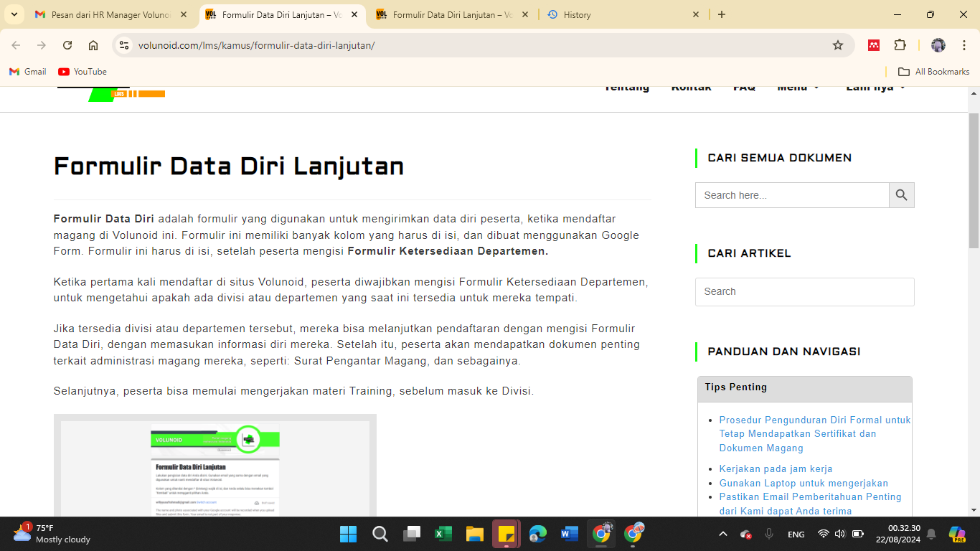Switch to the second Formulir Data Diri tab
The height and width of the screenshot is (551, 980).
[x=452, y=14]
